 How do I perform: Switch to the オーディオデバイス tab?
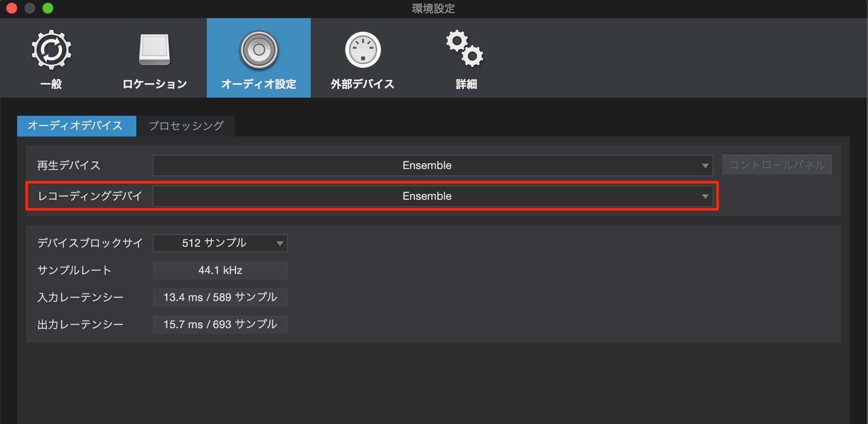click(77, 126)
